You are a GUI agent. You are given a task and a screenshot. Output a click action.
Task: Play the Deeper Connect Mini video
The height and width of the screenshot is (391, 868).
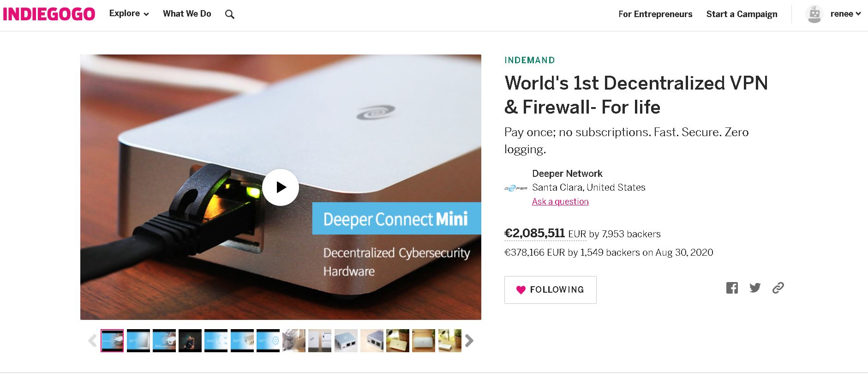pos(281,187)
